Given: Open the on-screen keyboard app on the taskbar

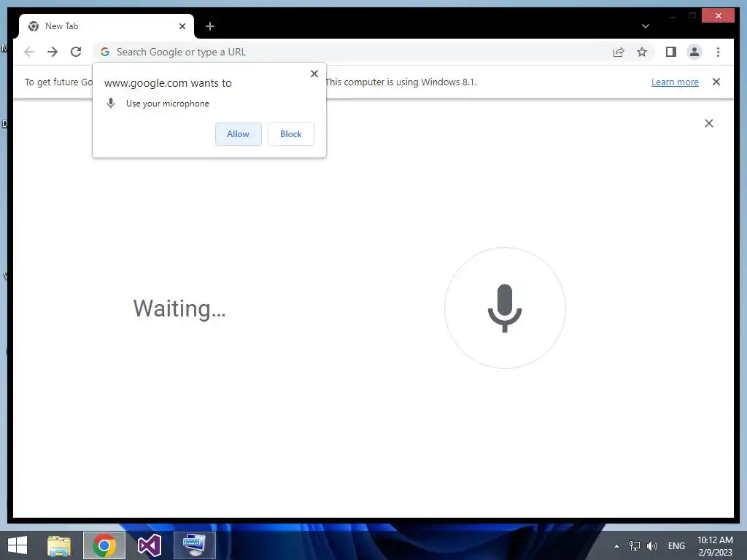Looking at the screenshot, I should click(194, 545).
